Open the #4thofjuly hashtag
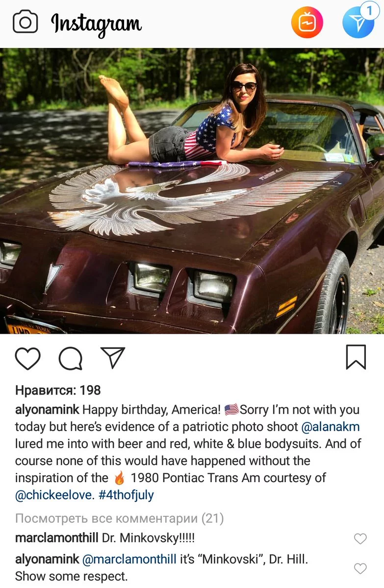This screenshot has height=588, width=384. click(x=126, y=495)
